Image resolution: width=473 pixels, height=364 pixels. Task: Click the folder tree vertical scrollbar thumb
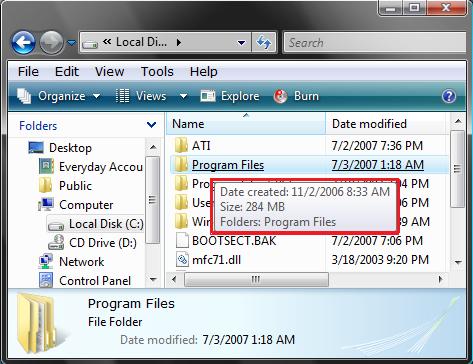point(153,200)
